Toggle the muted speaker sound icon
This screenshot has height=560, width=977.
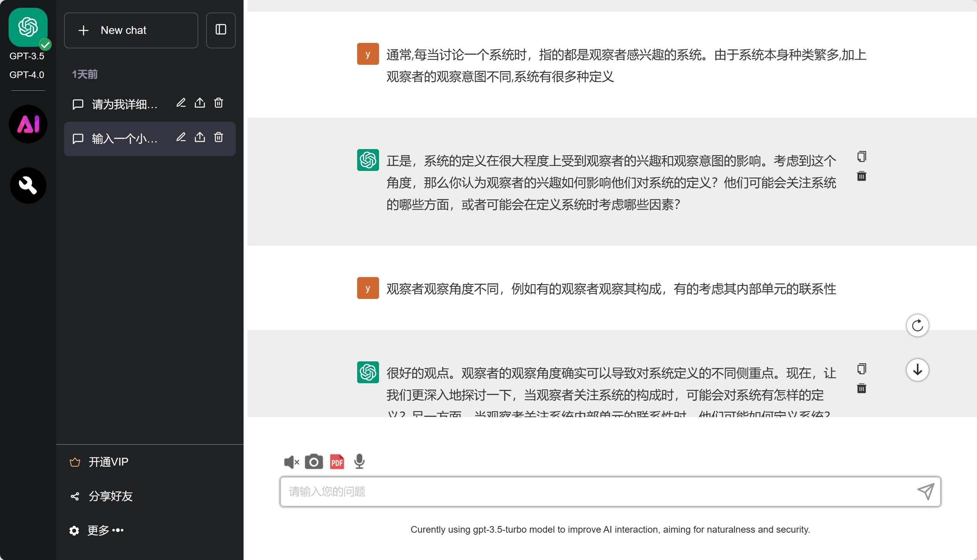coord(292,462)
